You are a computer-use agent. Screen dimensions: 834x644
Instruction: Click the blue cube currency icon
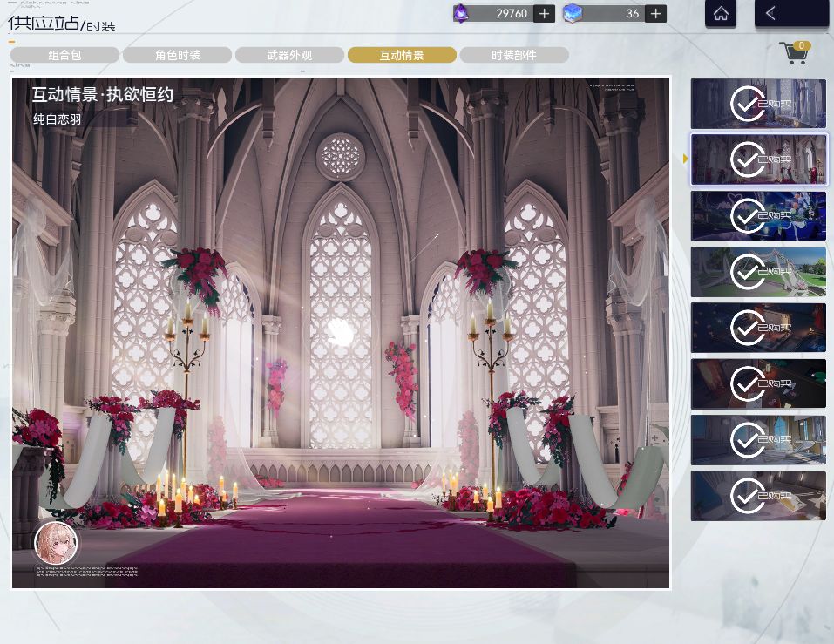click(x=573, y=14)
